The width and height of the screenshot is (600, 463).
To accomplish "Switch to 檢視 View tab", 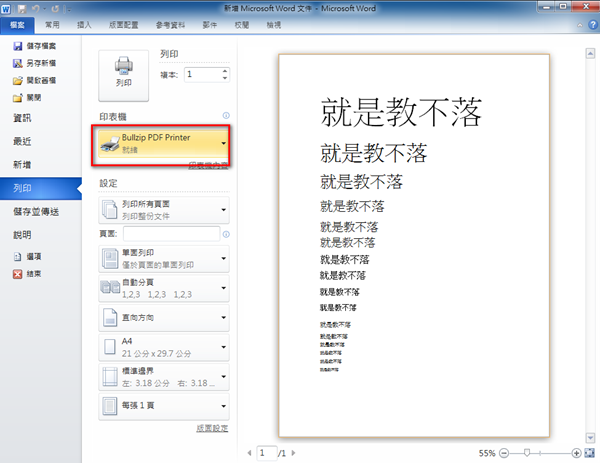I will [274, 25].
